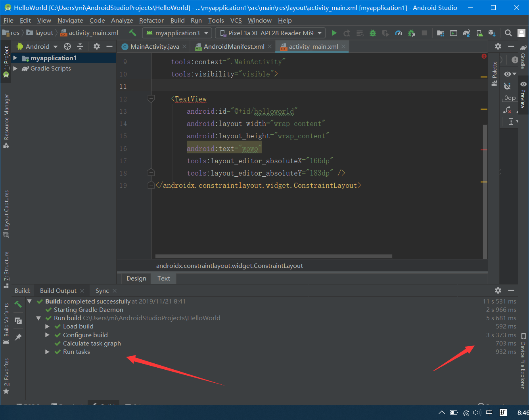
Task: Toggle autoconnect magnet in Preview
Action: [x=507, y=86]
